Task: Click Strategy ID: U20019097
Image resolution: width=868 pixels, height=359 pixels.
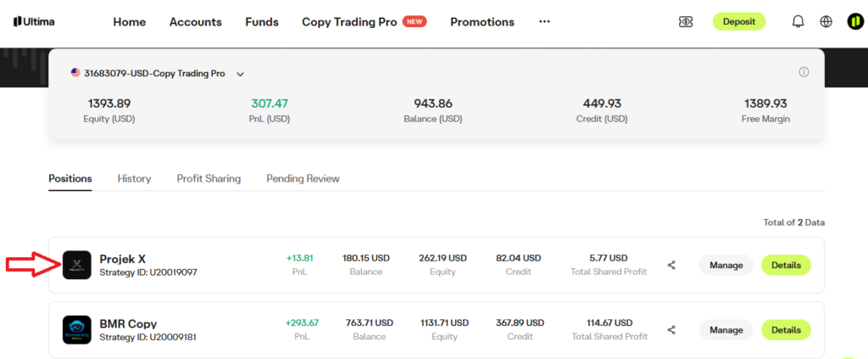Action: 147,272
